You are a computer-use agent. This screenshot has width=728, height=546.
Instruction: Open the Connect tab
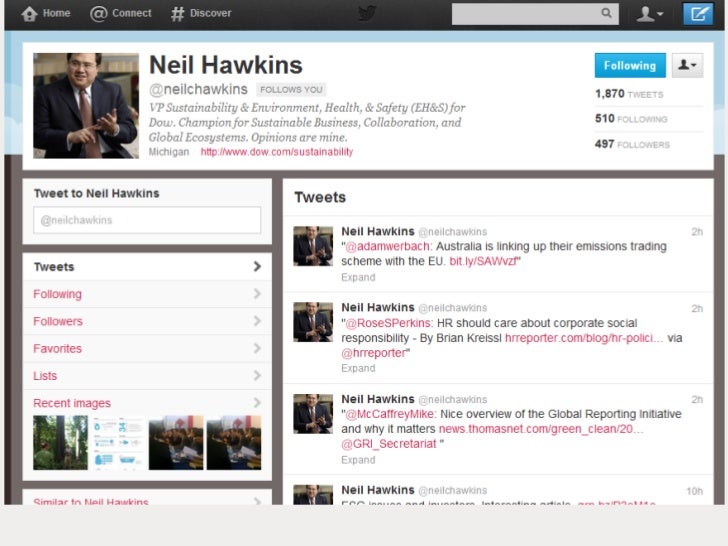(121, 13)
